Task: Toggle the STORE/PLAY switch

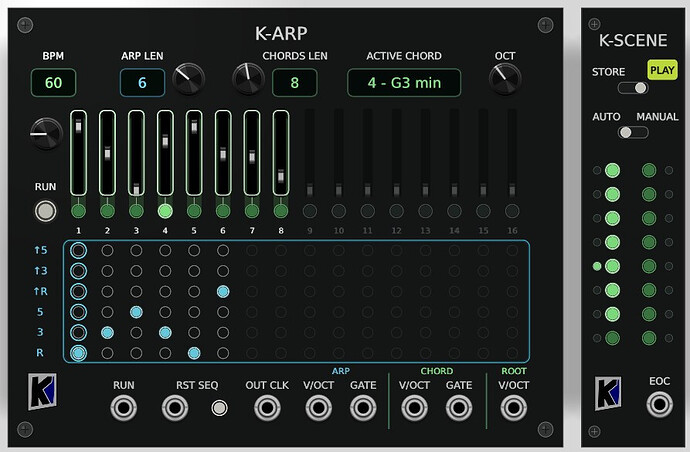Action: click(633, 88)
